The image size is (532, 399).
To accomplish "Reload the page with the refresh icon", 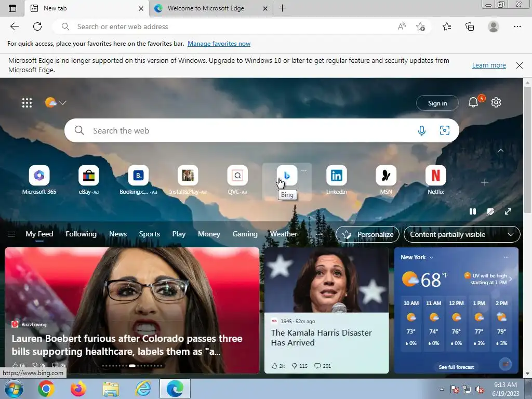I will point(37,26).
